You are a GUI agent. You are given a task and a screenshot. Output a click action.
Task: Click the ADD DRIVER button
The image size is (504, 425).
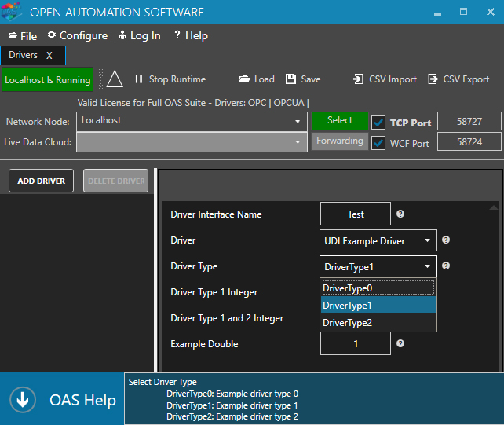click(42, 181)
